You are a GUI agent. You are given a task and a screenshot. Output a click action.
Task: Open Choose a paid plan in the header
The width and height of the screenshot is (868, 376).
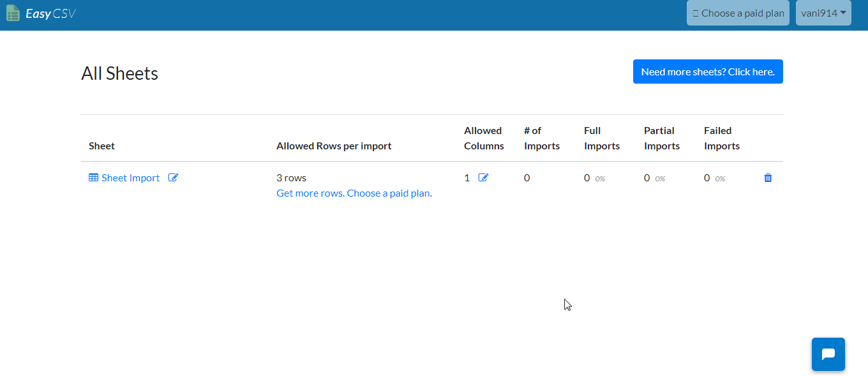tap(738, 13)
